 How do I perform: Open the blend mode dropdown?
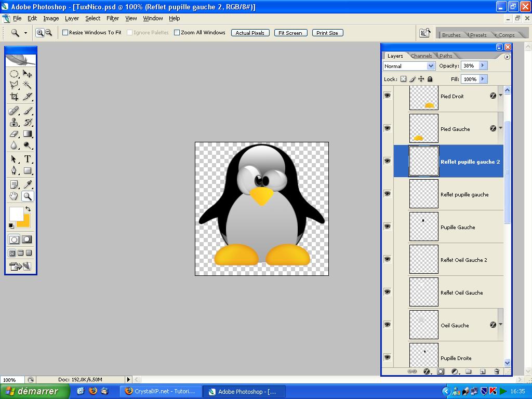point(431,66)
